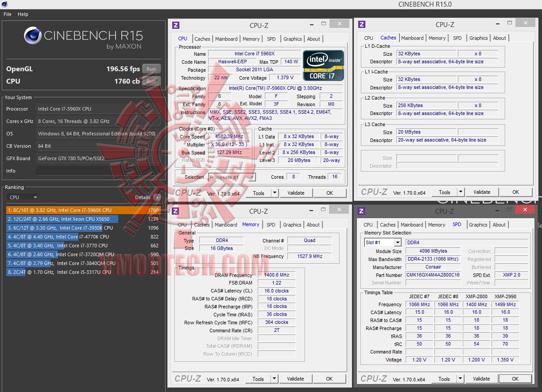This screenshot has height=392, width=542.
Task: Click the GFX Board field GeForce GTX 780 Ti
Action: click(x=98, y=158)
